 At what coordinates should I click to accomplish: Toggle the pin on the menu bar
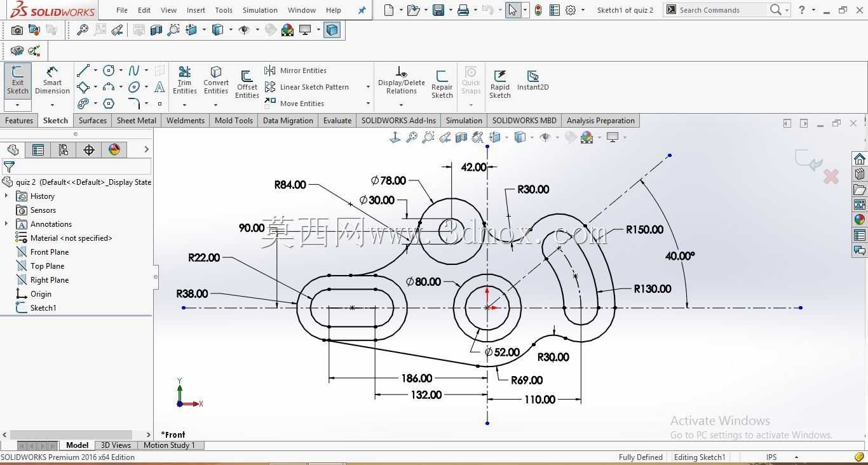click(362, 10)
